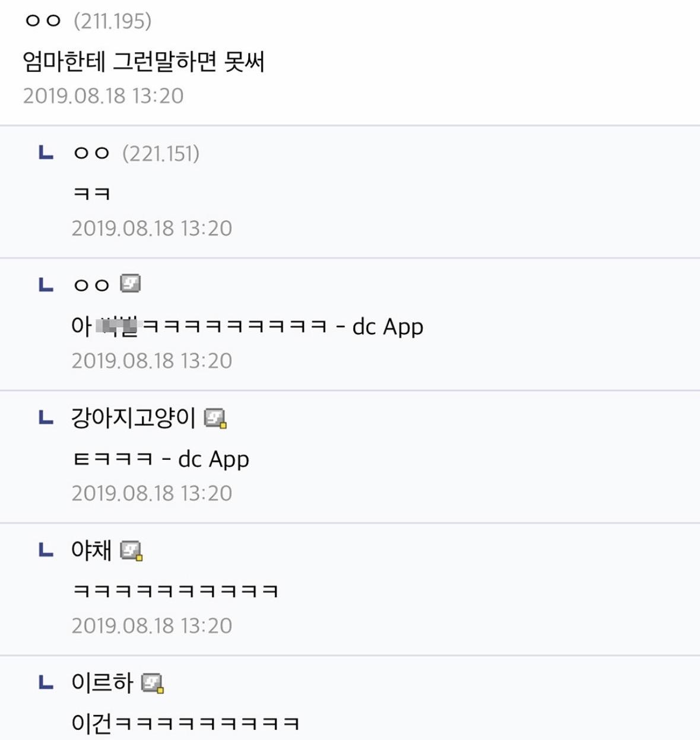Image resolution: width=700 pixels, height=740 pixels.
Task: Click the reply author ㅇㅇ (221.151)
Action: point(135,154)
